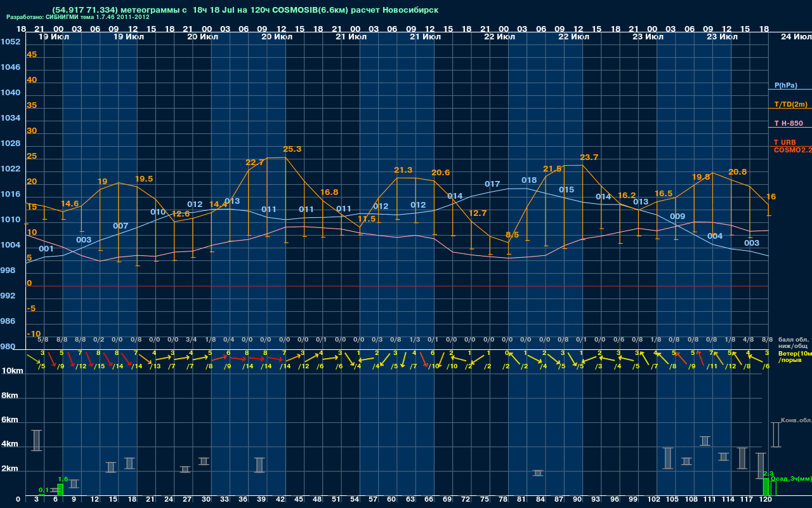Viewport: 812px width, 508px height.
Task: Click the cloud layer bar above hour 84
Action: point(538,473)
